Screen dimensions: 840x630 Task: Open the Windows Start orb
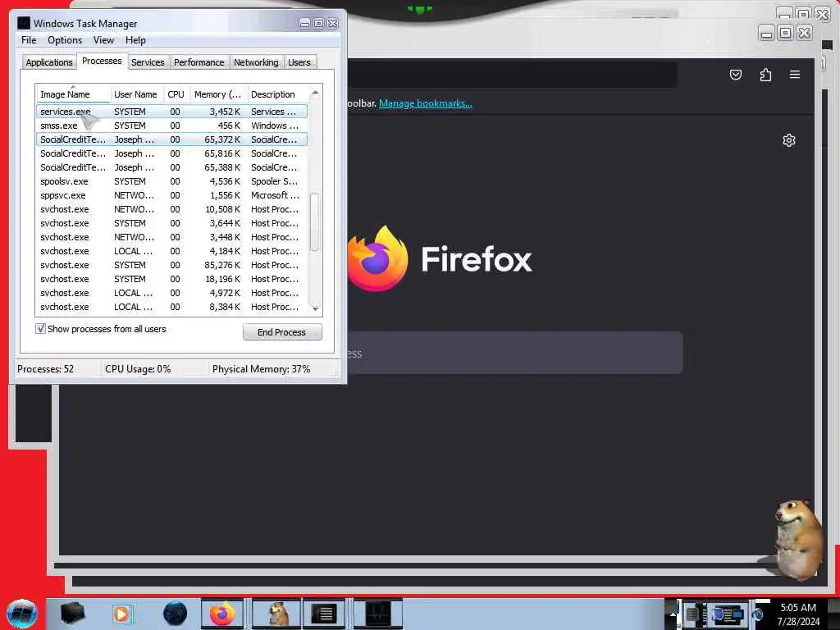pos(22,614)
